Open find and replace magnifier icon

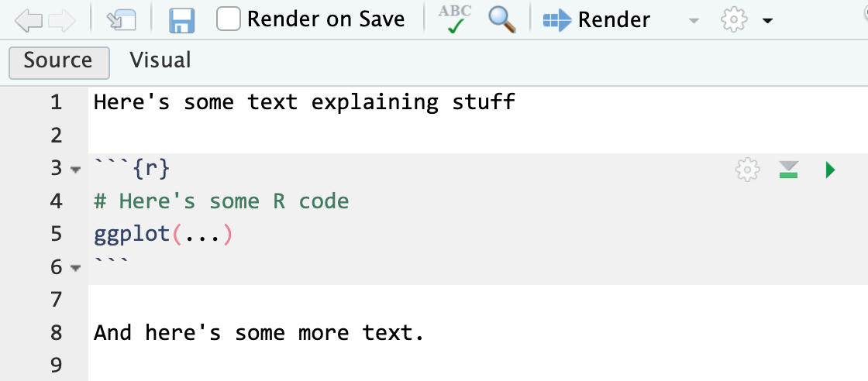[502, 19]
